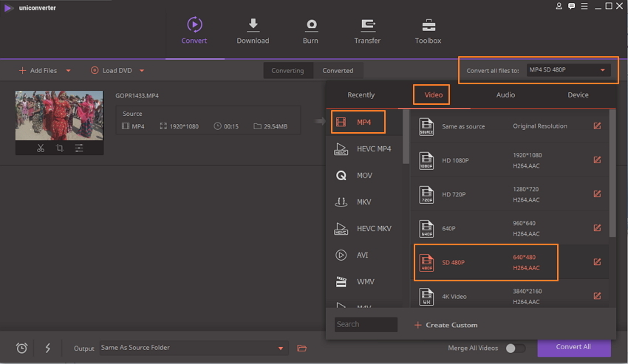
Task: Click the GOPR1433.MP4 file name
Action: click(137, 96)
